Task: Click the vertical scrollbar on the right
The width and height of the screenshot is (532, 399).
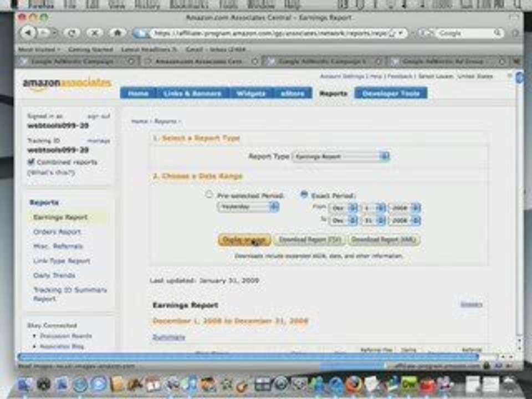Action: point(519,203)
